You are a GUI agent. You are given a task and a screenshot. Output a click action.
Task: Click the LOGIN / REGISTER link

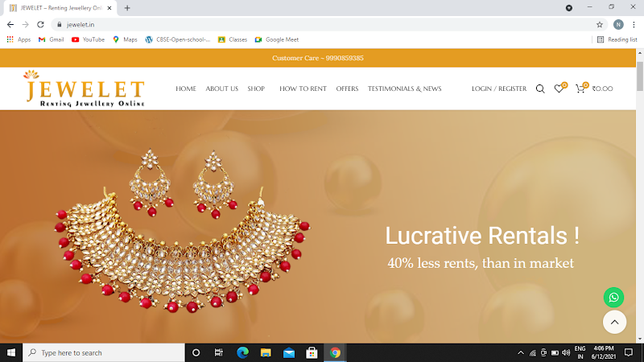tap(499, 89)
